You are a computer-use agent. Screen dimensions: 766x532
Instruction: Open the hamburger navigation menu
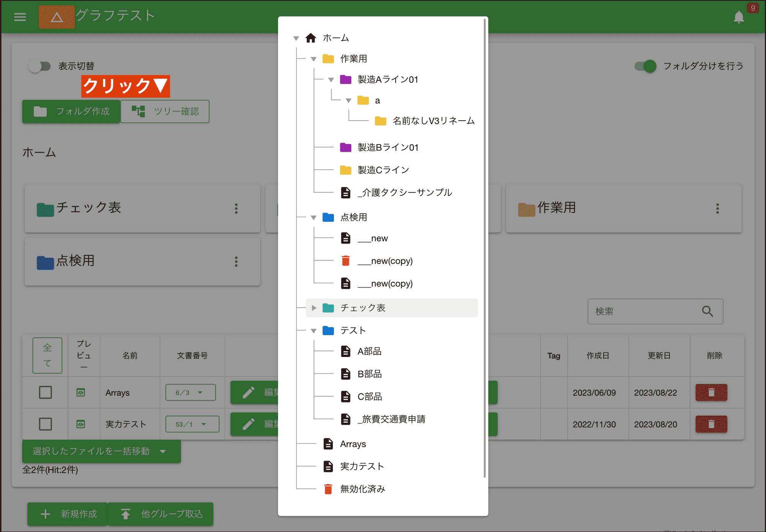coord(20,17)
